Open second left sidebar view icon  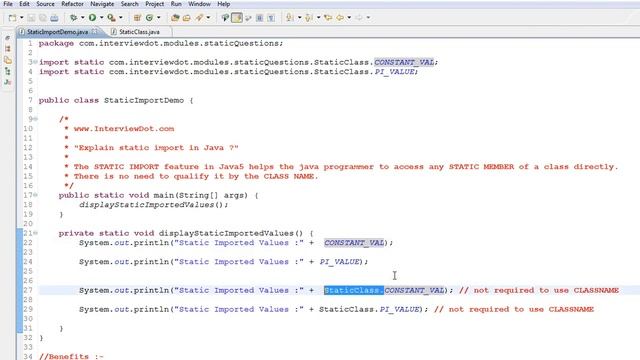coord(7,49)
